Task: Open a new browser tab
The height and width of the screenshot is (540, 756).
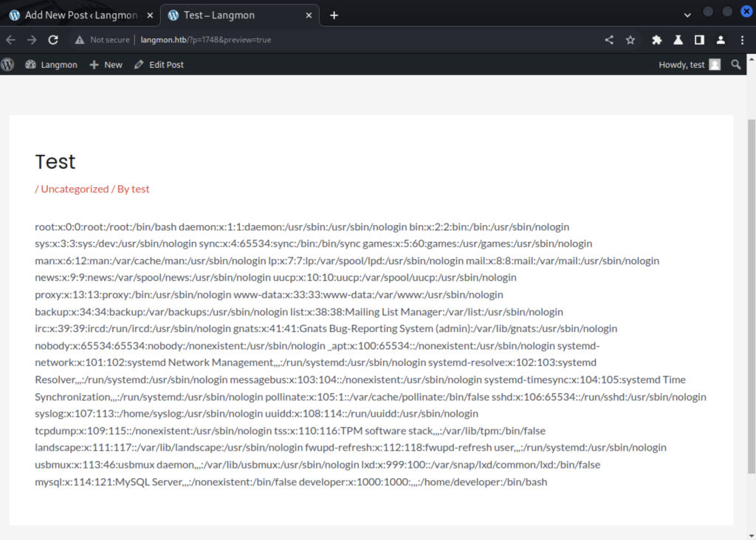Action: click(334, 15)
